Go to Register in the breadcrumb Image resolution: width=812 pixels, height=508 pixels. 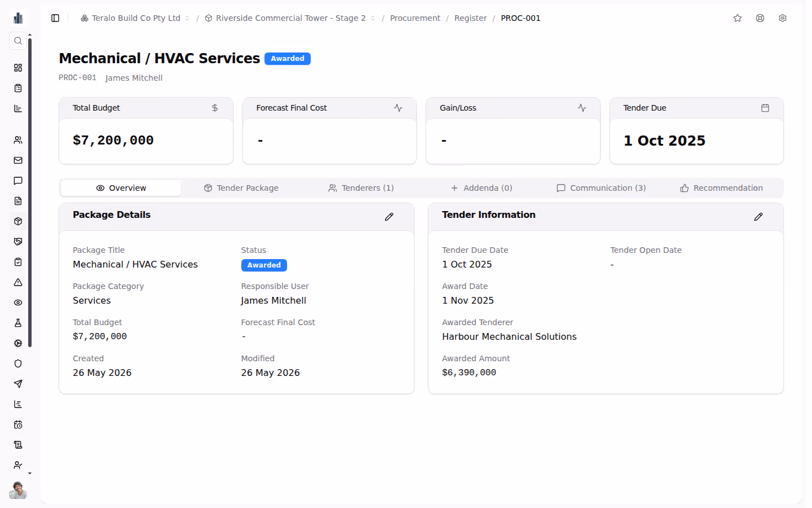(x=470, y=18)
